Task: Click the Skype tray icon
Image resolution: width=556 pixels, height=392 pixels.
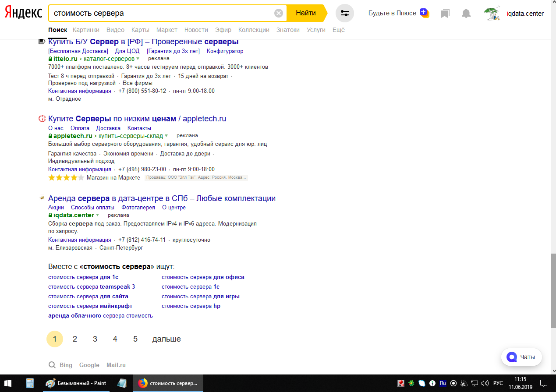Action: click(422, 383)
